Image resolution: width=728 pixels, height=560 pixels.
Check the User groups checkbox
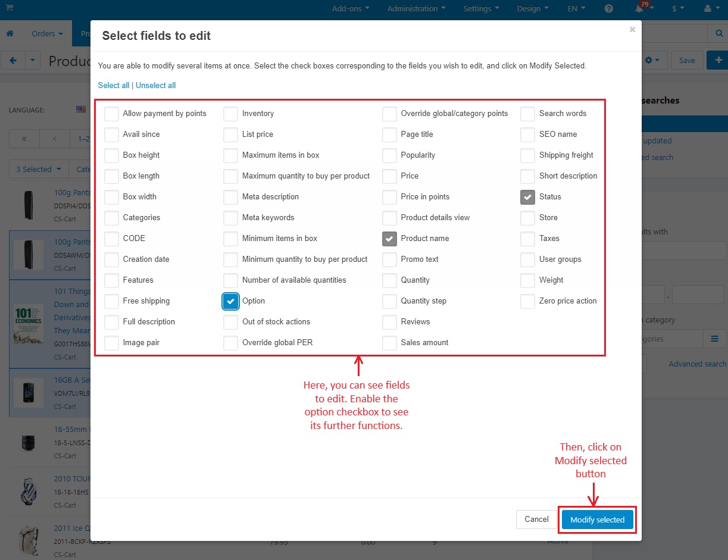coord(527,259)
